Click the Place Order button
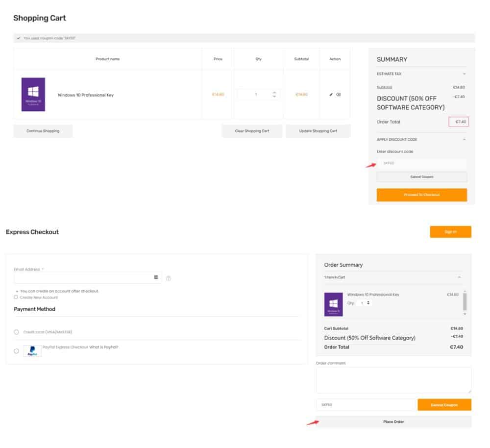Viewport: 490px width, 448px height. [393, 422]
